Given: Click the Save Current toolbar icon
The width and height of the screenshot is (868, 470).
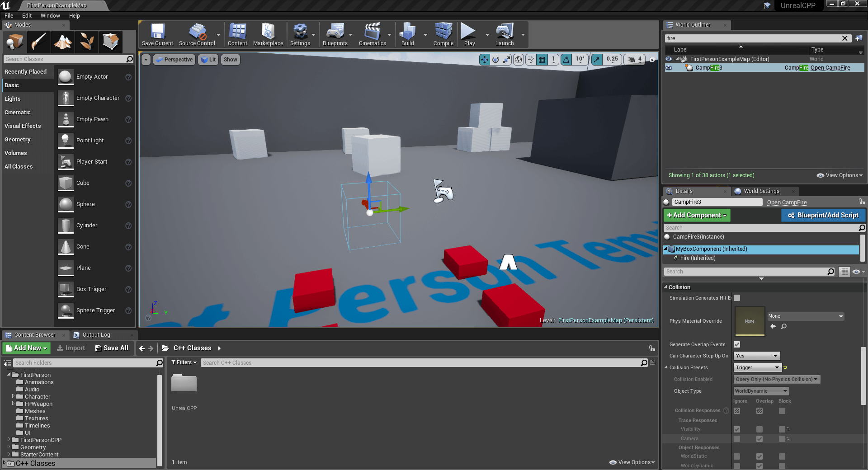Looking at the screenshot, I should point(157,35).
